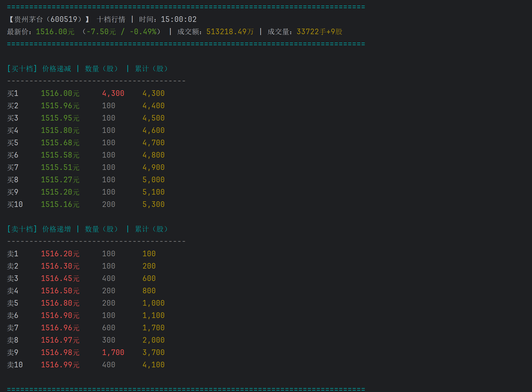Viewport: 532px width, 392px height.
Task: Click the quantity 100 in row 买7
Action: pos(109,167)
